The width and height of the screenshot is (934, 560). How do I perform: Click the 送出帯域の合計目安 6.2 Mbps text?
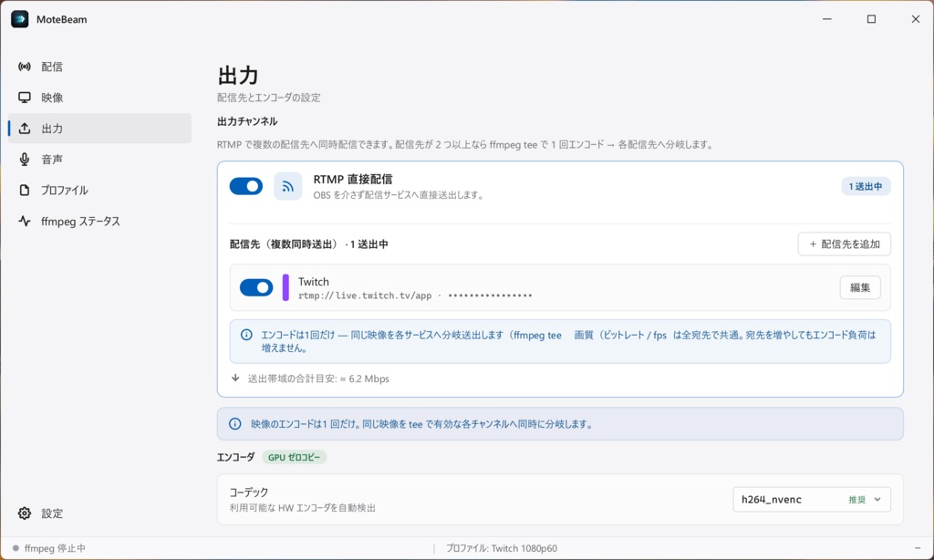coord(318,379)
